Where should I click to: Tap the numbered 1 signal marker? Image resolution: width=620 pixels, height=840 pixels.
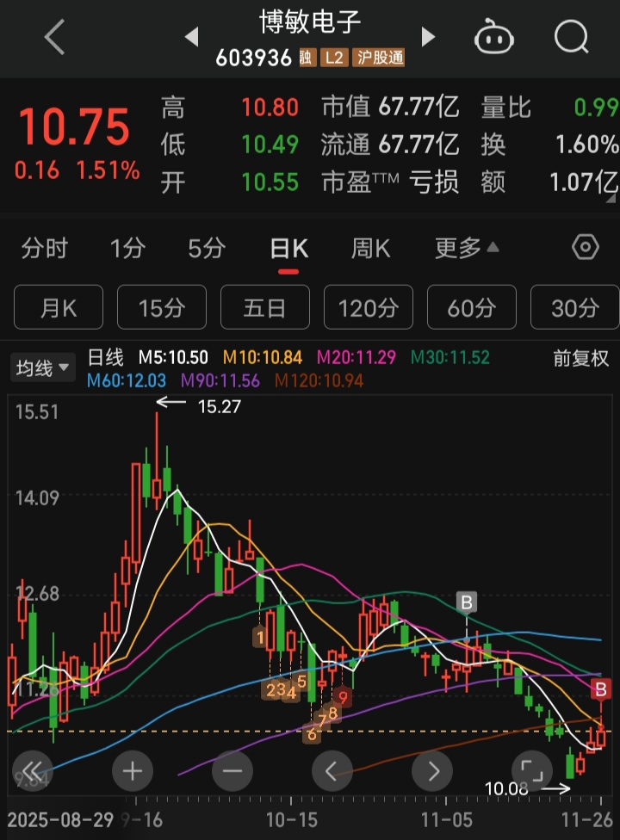[x=260, y=638]
